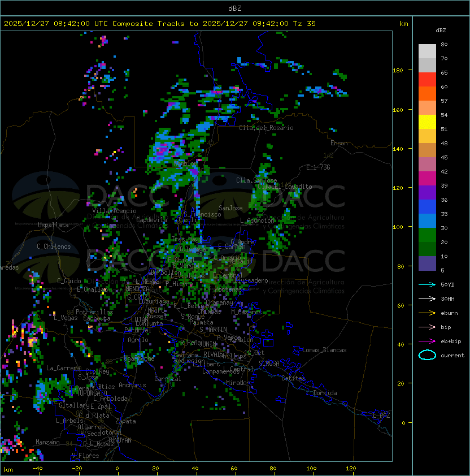
Task: Click the 'eb+bip' legend label
Action: point(451,341)
